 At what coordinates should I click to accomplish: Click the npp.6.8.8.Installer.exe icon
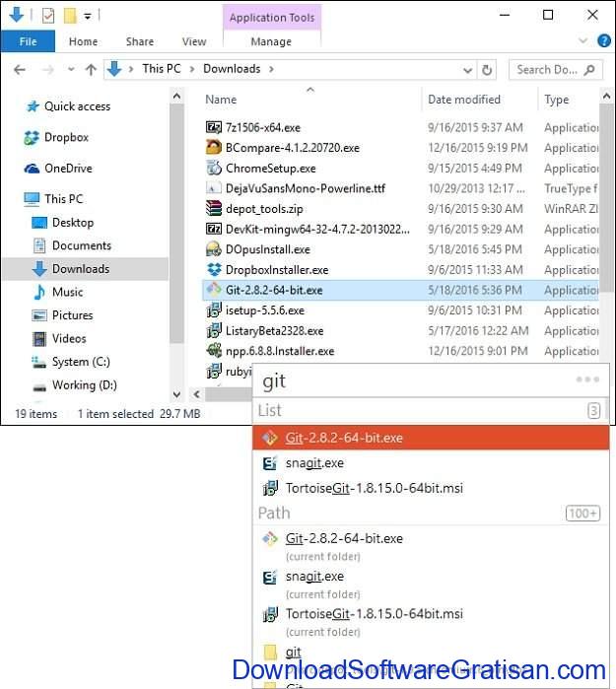tap(214, 351)
